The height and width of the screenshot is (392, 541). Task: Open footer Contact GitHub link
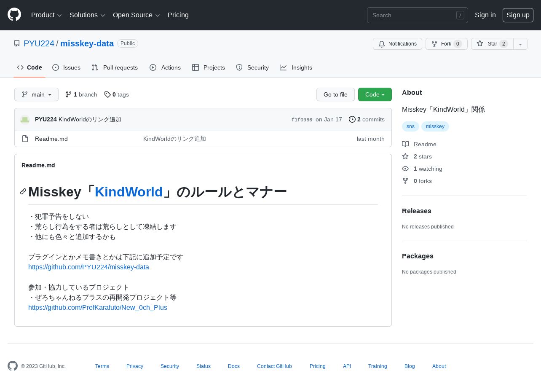pyautogui.click(x=274, y=366)
